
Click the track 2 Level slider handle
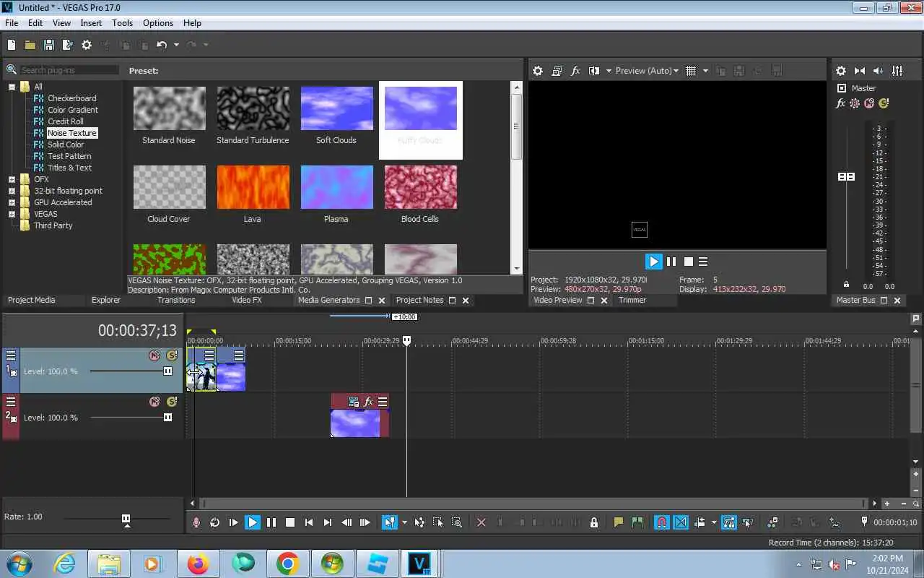pyautogui.click(x=167, y=418)
